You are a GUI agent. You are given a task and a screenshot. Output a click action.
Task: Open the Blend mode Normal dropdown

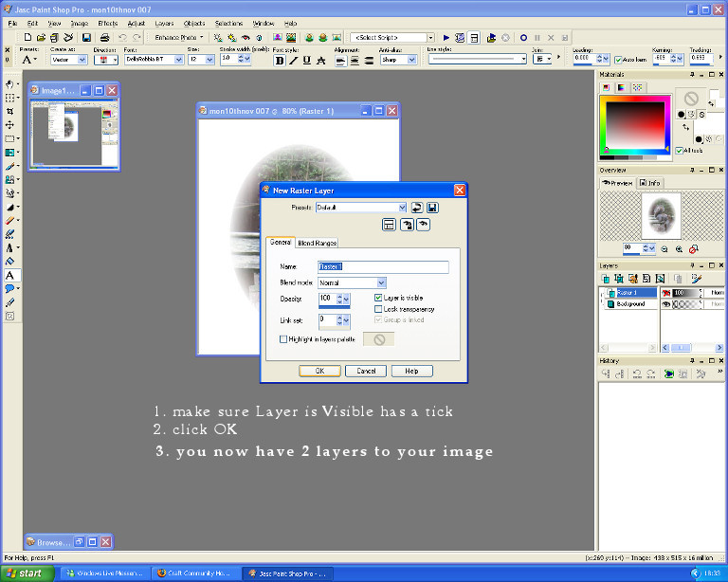click(381, 282)
